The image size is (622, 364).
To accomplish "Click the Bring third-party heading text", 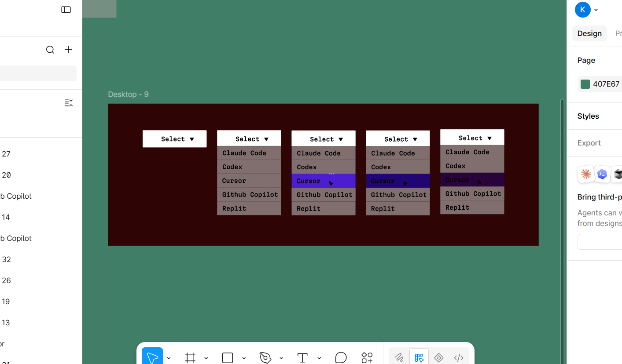I will pos(600,197).
